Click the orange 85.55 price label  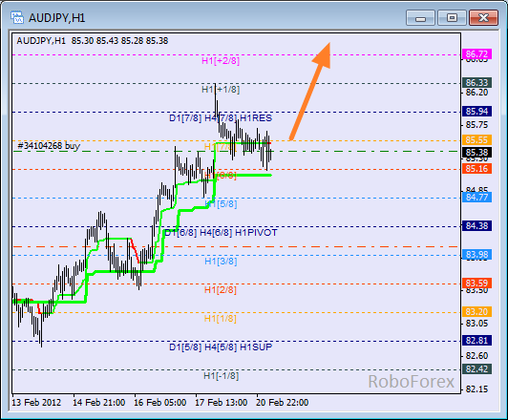pos(476,140)
